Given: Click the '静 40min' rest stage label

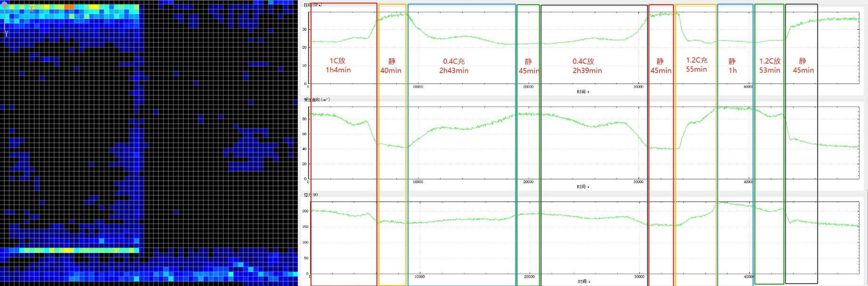Looking at the screenshot, I should (391, 66).
